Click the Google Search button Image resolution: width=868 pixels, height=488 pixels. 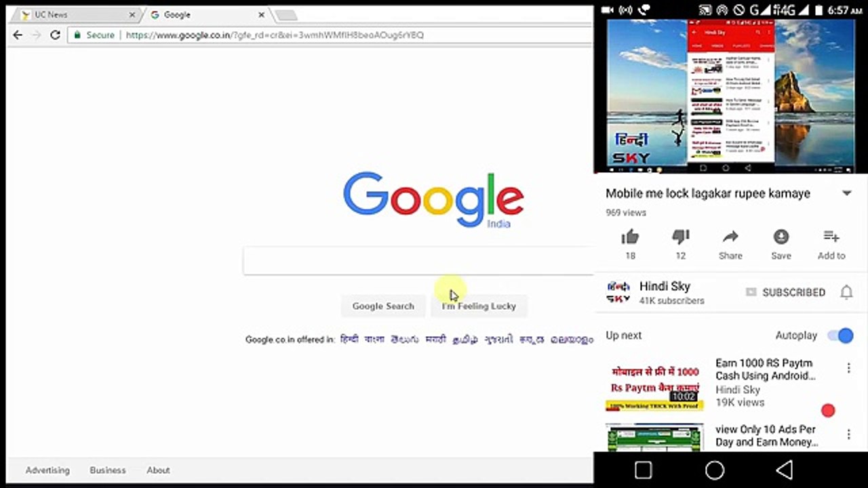(383, 306)
